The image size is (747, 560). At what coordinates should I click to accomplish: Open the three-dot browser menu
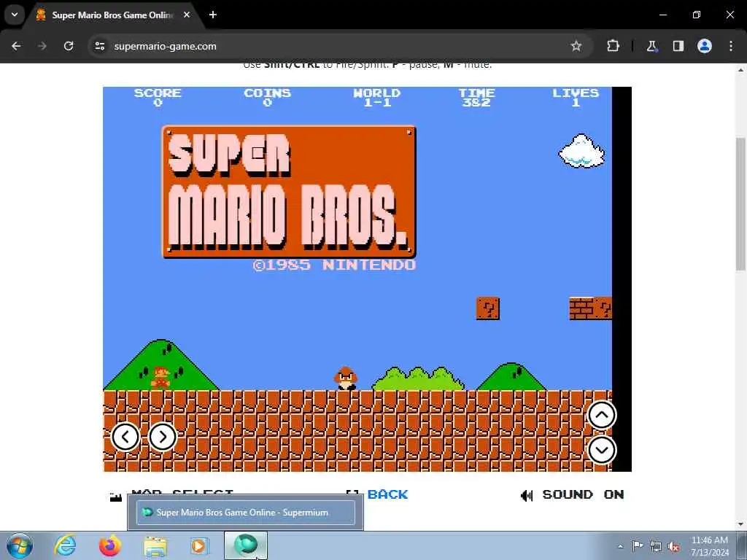coord(731,46)
